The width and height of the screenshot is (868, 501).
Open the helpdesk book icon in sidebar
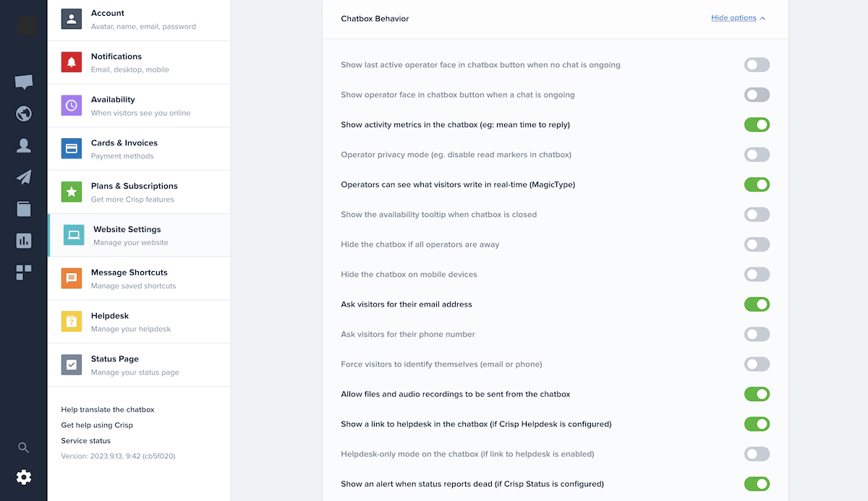[x=24, y=209]
